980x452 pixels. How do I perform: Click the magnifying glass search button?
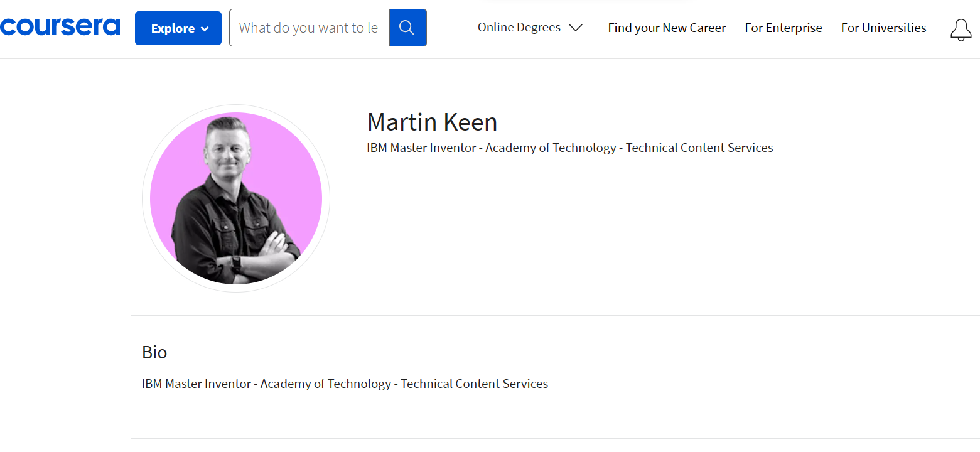[407, 28]
